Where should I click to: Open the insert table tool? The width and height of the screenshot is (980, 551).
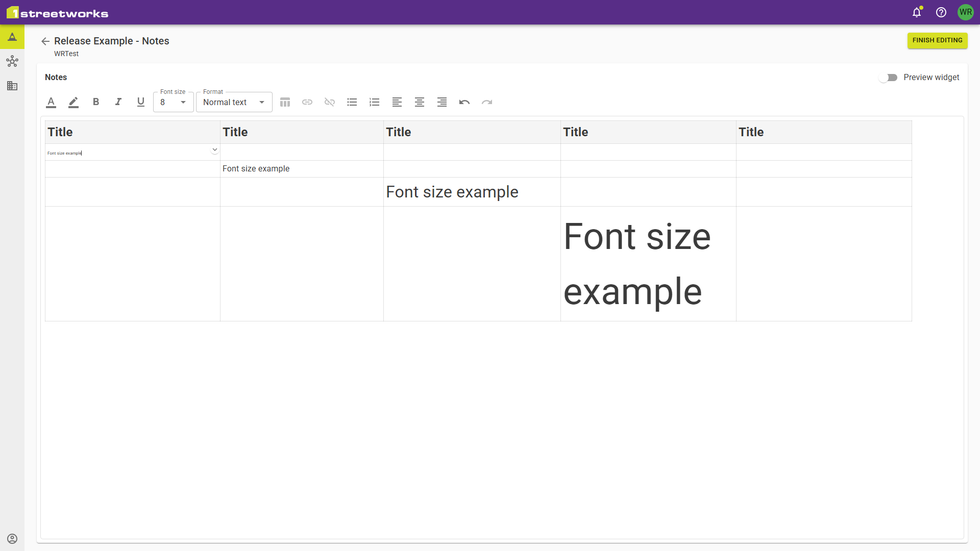click(285, 102)
